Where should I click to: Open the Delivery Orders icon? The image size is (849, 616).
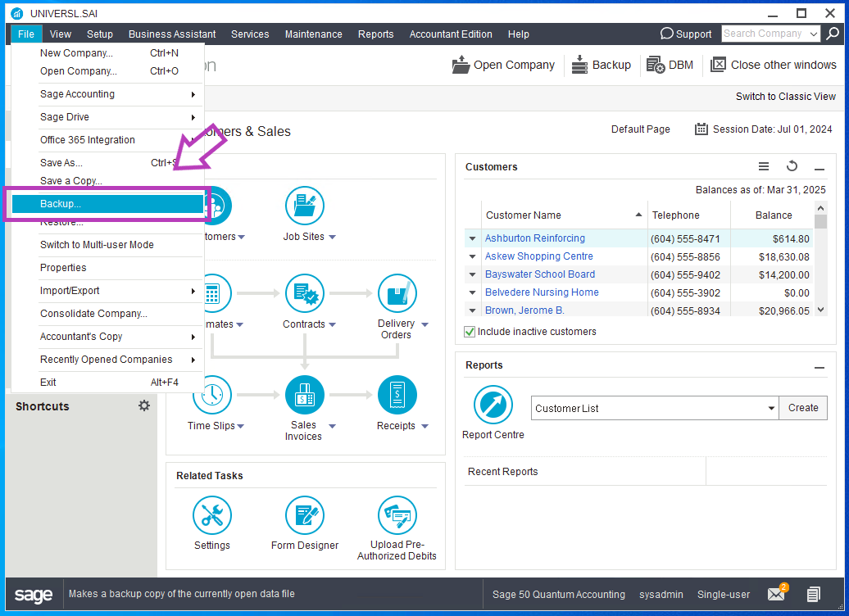[397, 293]
